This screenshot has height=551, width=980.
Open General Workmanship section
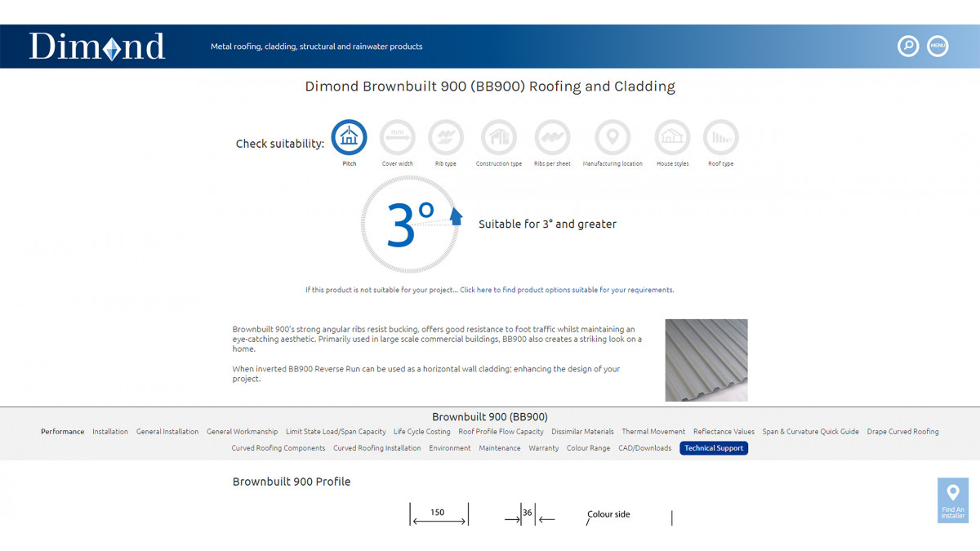pyautogui.click(x=243, y=432)
